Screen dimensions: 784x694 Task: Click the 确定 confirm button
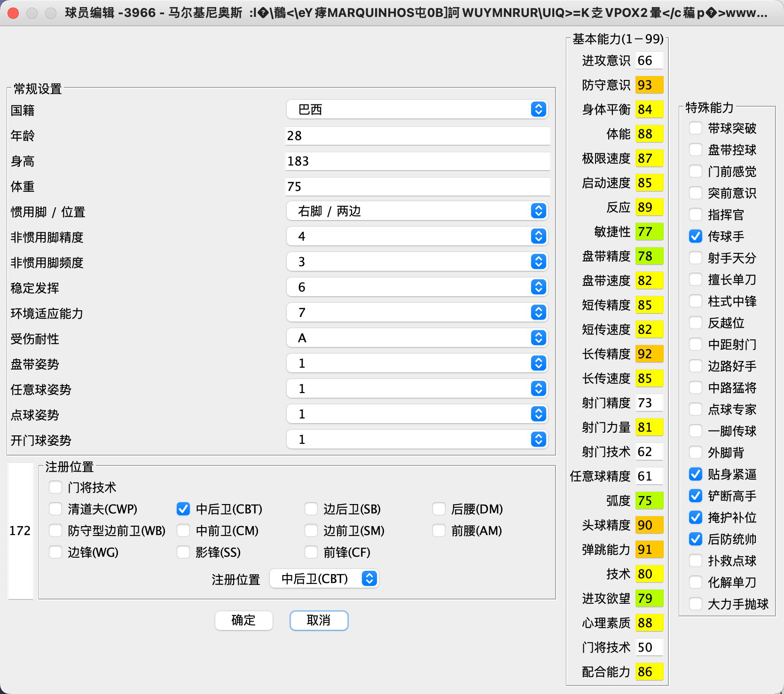243,621
